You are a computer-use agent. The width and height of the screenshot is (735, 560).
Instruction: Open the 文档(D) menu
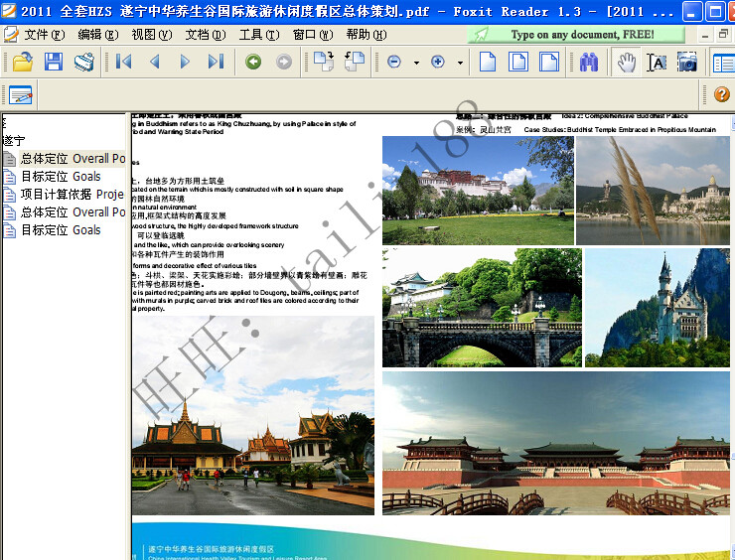206,34
